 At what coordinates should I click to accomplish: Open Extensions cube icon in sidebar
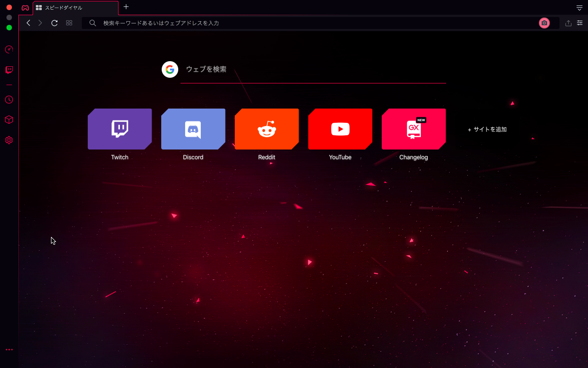pos(9,120)
